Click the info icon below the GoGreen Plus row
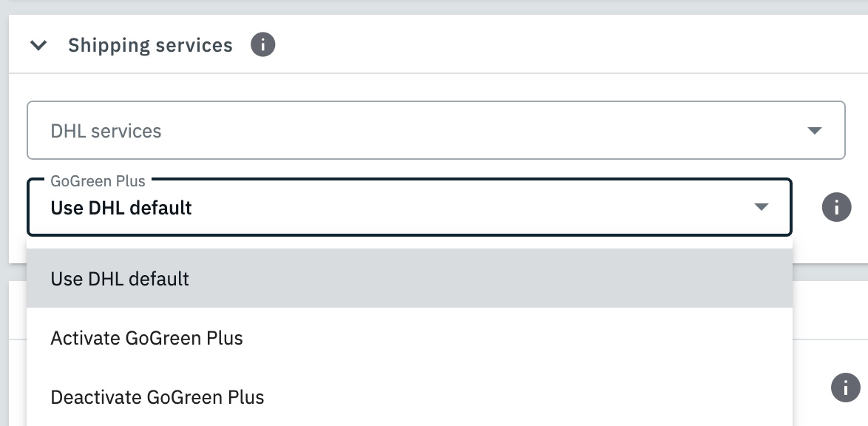 845,387
